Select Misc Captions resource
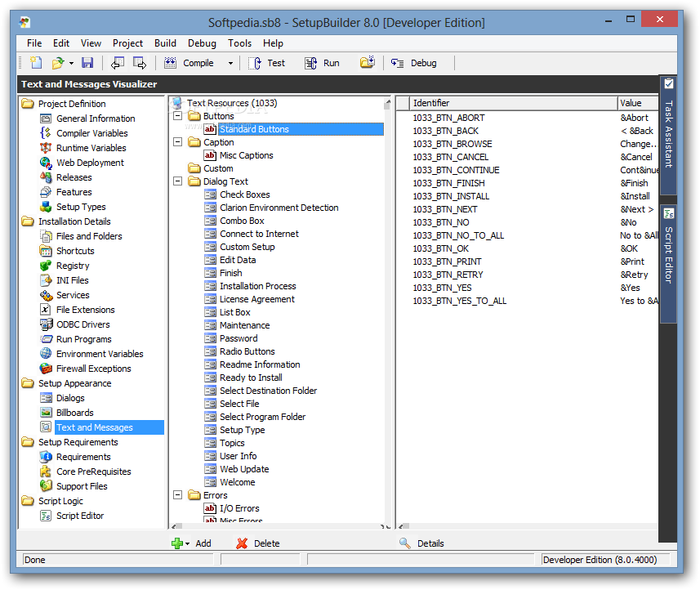Screen dimensions: 700x590 [247, 155]
